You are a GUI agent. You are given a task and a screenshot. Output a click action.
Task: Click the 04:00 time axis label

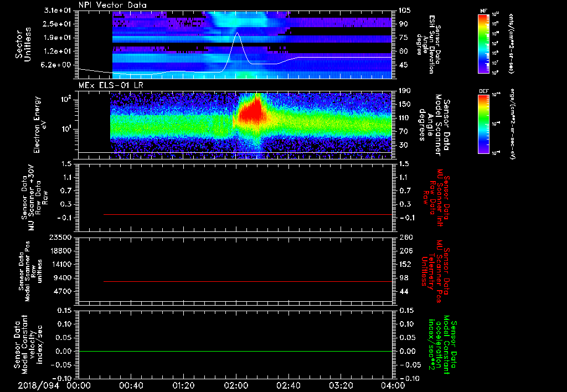(x=393, y=385)
